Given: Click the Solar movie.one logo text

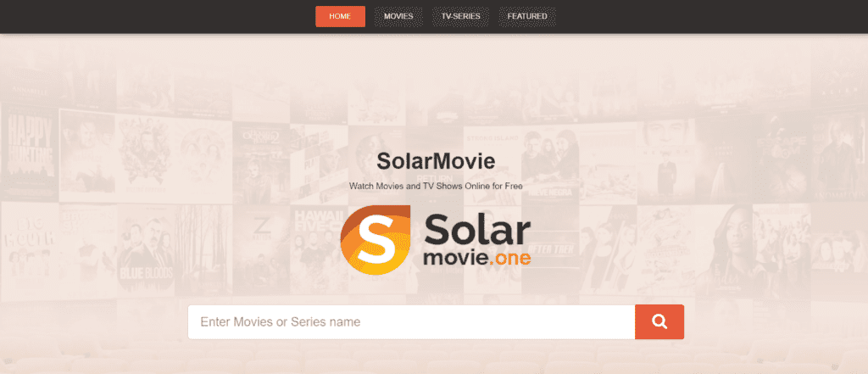Looking at the screenshot, I should point(477,241).
